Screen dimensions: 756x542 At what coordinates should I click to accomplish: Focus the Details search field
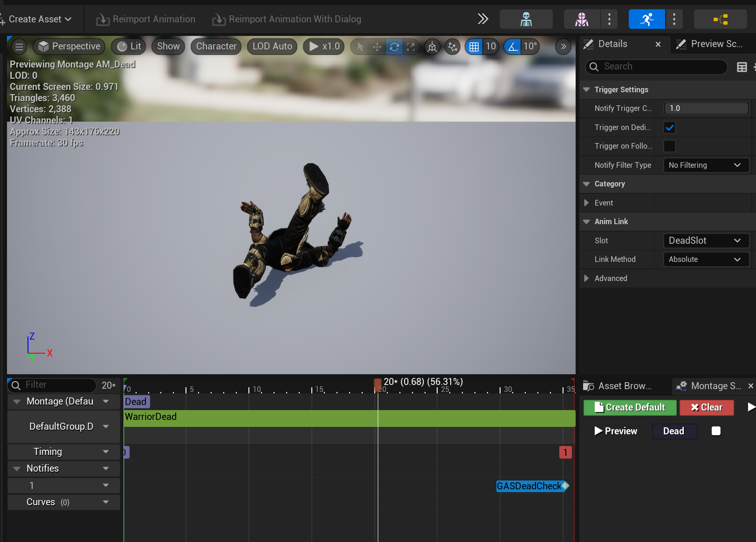(x=656, y=67)
